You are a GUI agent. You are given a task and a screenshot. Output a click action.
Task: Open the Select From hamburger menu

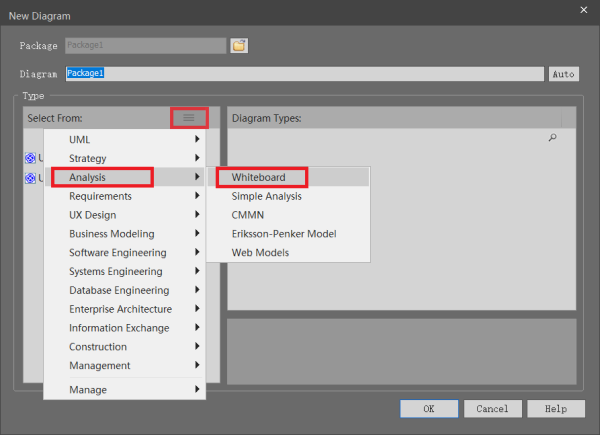188,118
